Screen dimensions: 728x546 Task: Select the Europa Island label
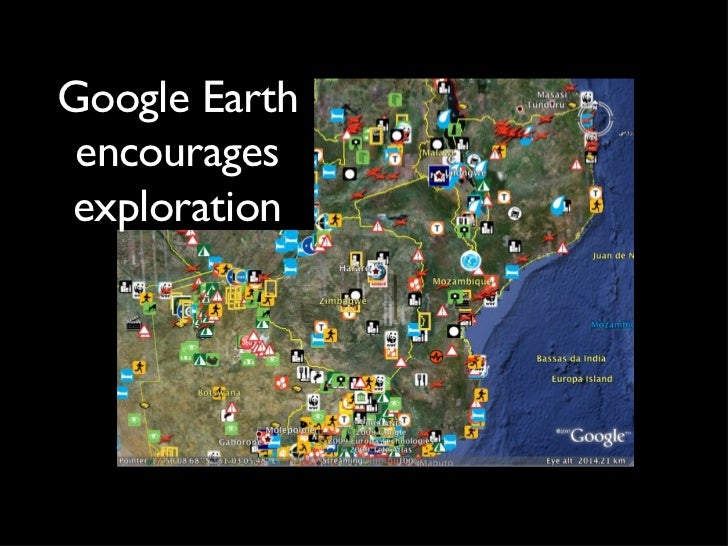[582, 379]
